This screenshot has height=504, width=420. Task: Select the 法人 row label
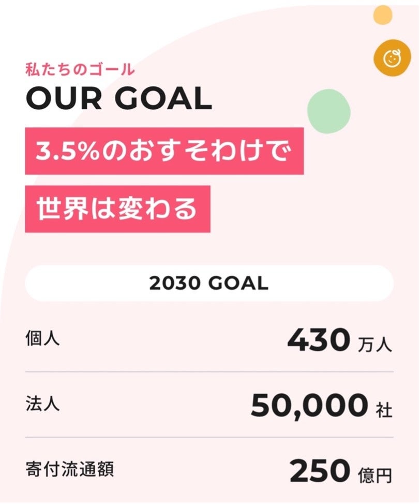coord(42,404)
